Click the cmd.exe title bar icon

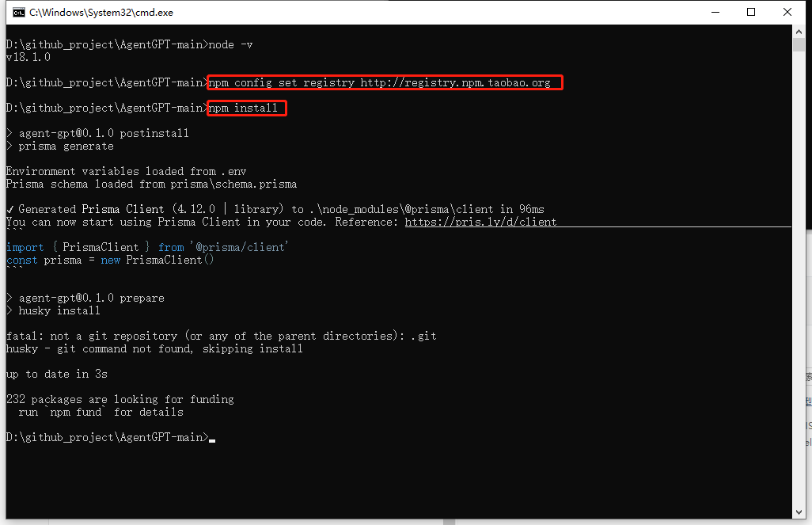click(x=19, y=13)
